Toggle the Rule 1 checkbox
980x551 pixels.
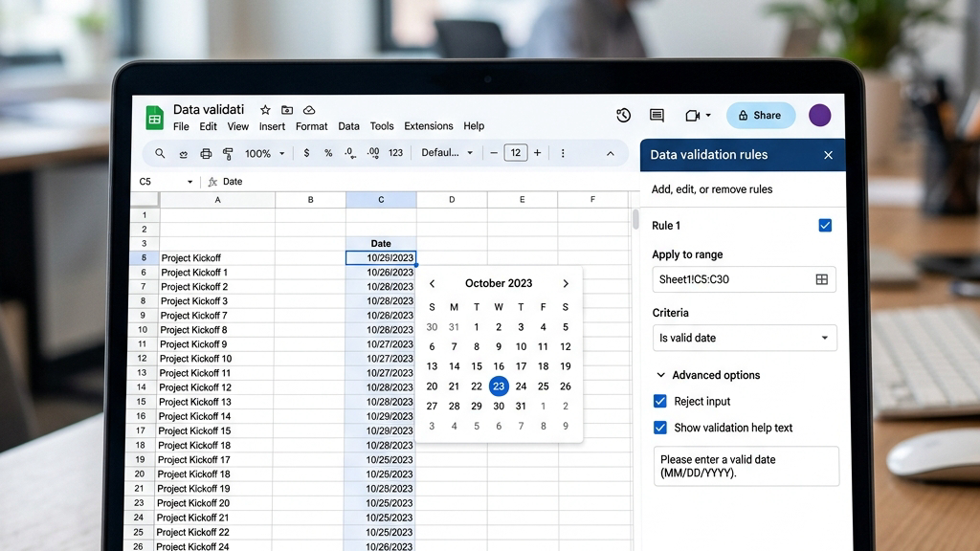(x=825, y=226)
